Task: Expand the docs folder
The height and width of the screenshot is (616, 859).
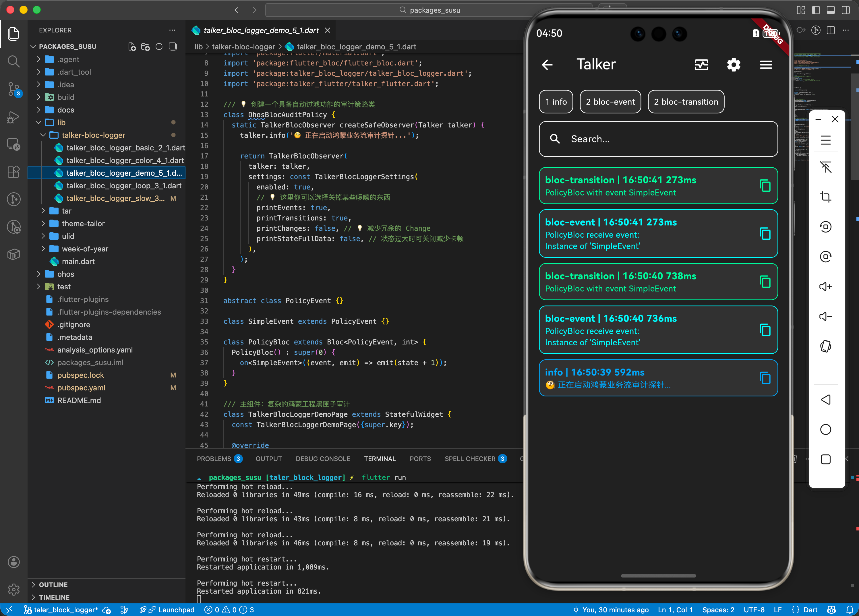Action: [65, 110]
